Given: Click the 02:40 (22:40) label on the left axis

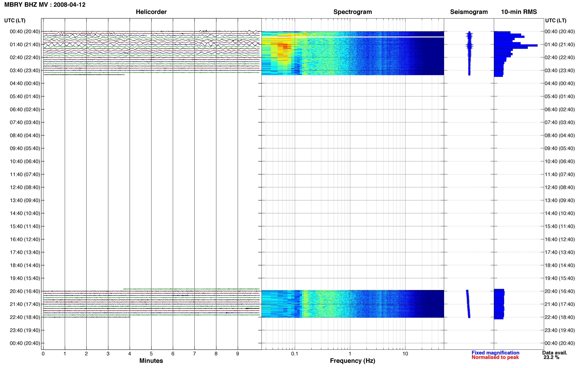Looking at the screenshot, I should [x=25, y=57].
